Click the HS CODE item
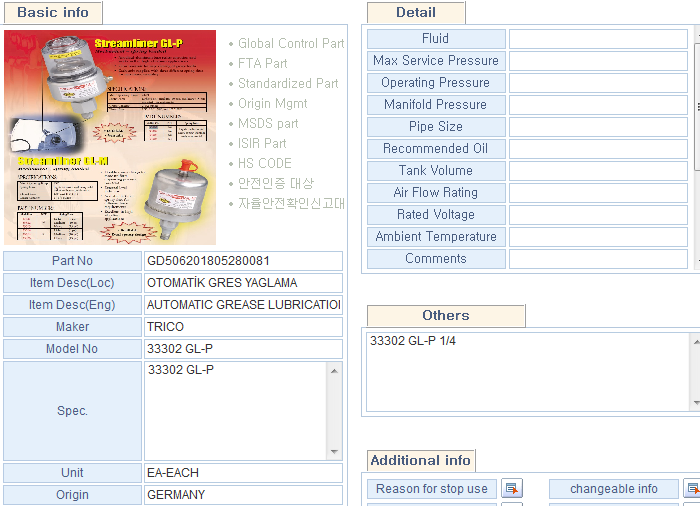 coord(264,163)
